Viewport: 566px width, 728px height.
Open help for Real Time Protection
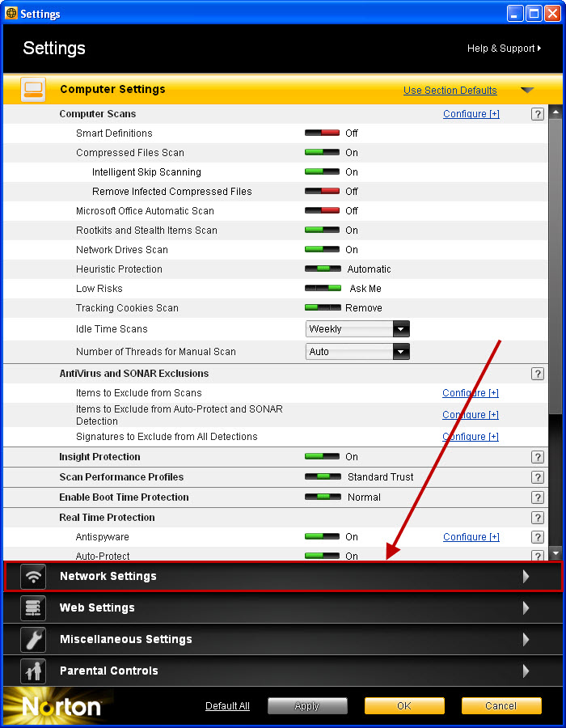pos(537,518)
